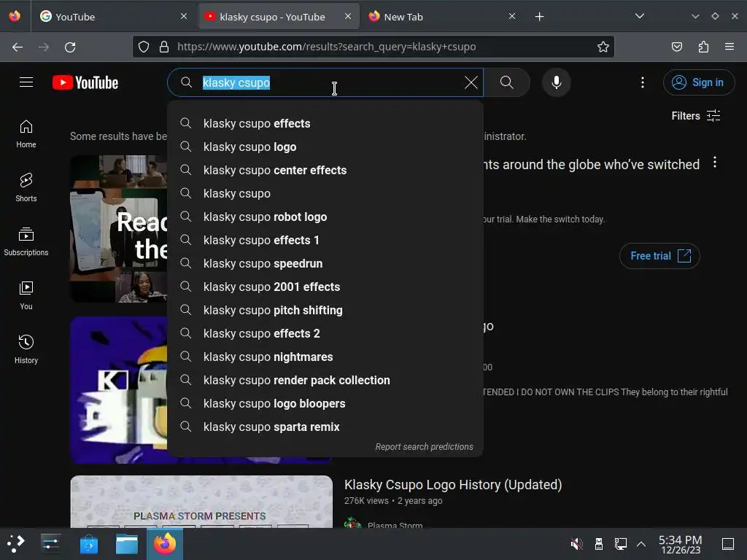Switch to the "YouTube" Google tab
747x560 pixels.
(113, 17)
